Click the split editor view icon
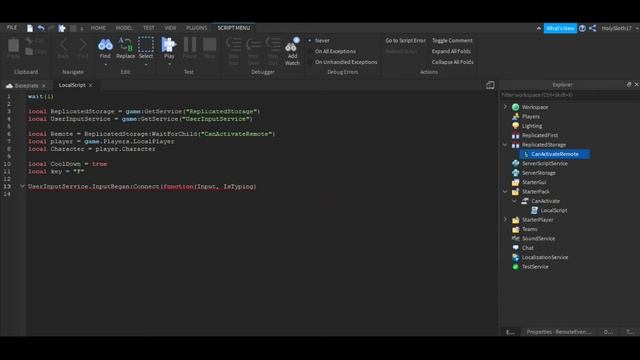640x360 pixels. click(x=490, y=85)
